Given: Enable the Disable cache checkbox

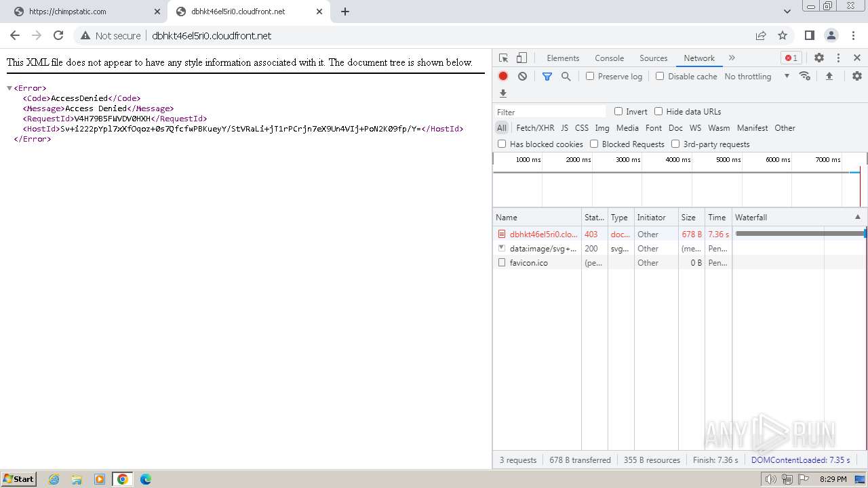Looking at the screenshot, I should 660,76.
